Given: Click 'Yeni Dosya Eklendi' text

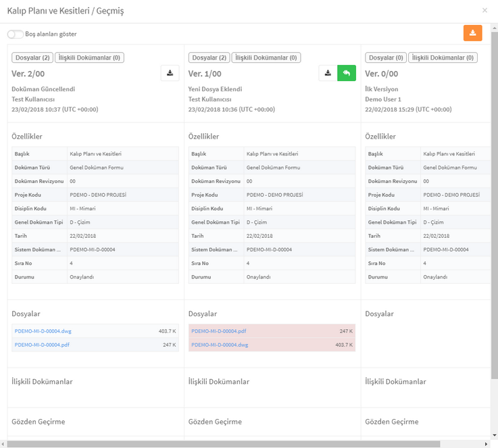Looking at the screenshot, I should coord(215,89).
